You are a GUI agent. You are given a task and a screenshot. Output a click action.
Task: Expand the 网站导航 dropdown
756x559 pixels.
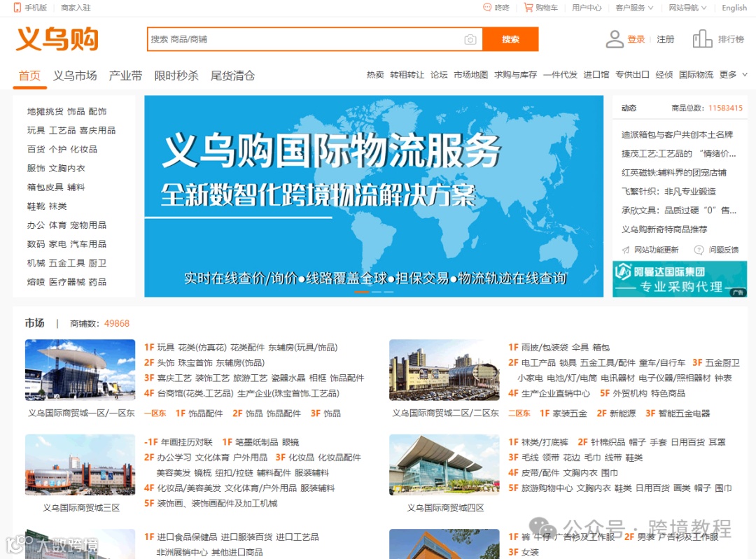[x=687, y=8]
